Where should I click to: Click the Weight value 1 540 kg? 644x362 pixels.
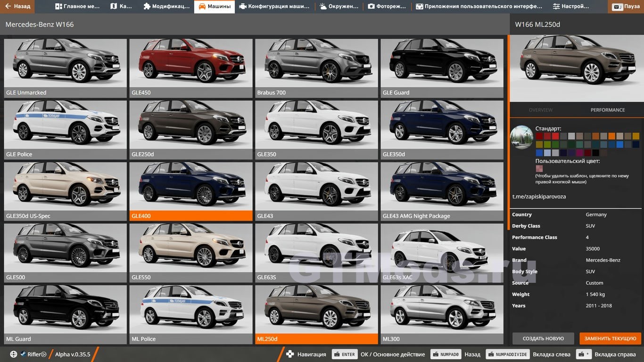[595, 295]
